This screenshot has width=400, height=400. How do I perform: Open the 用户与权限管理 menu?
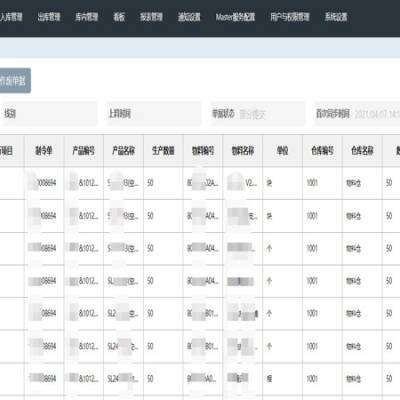[x=290, y=17]
